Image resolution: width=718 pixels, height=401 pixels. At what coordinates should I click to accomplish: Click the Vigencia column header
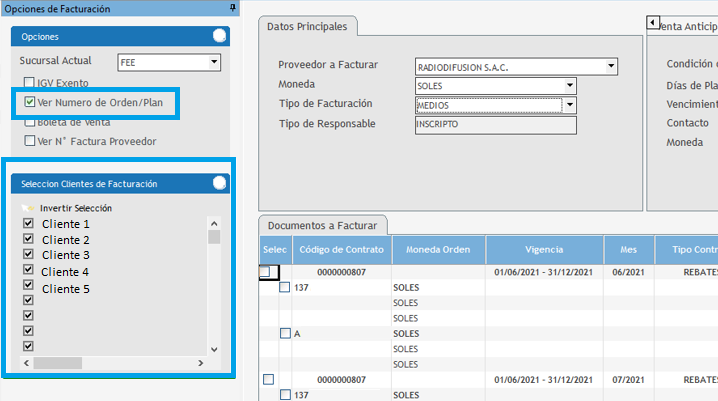coord(544,250)
